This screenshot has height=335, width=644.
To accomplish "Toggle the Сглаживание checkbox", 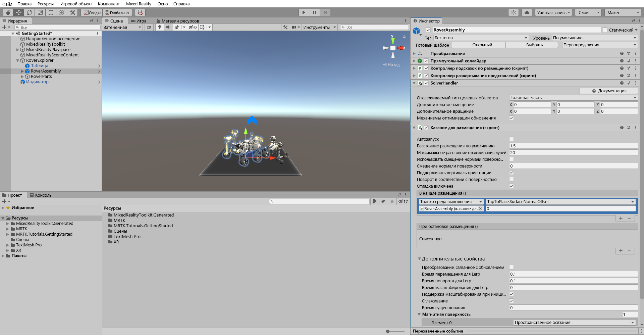I will click(512, 301).
